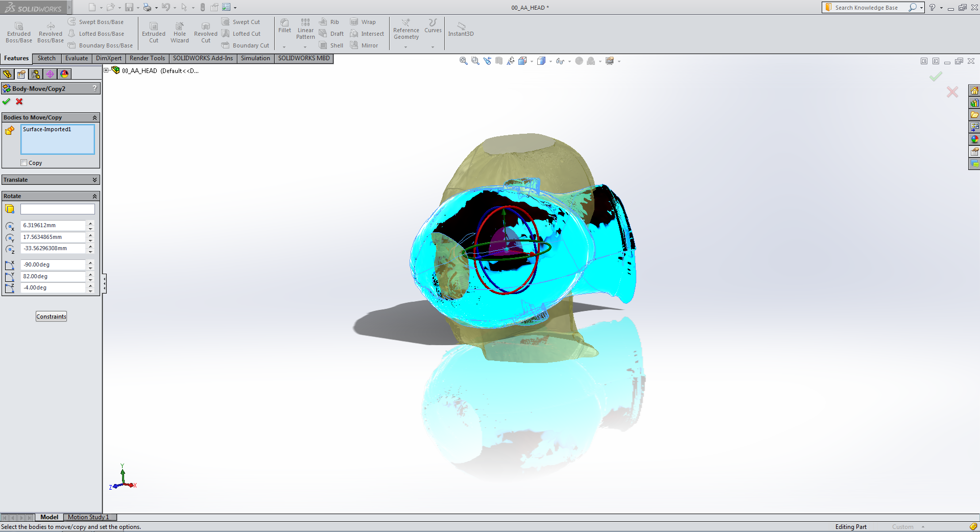Select Surface-Imported1 in bodies list

coord(47,129)
